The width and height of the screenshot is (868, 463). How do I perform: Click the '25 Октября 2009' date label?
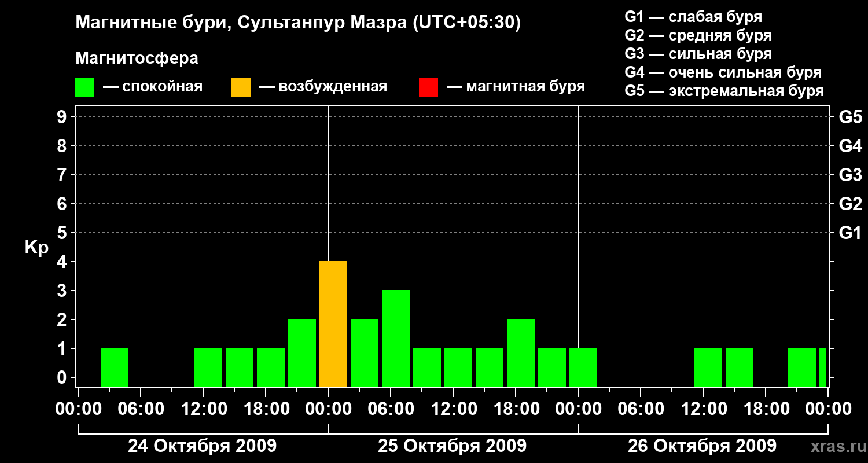[453, 446]
